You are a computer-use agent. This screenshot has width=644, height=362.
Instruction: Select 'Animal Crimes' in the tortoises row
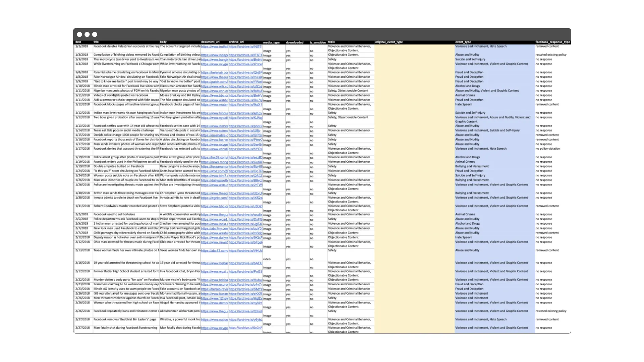pyautogui.click(x=465, y=214)
